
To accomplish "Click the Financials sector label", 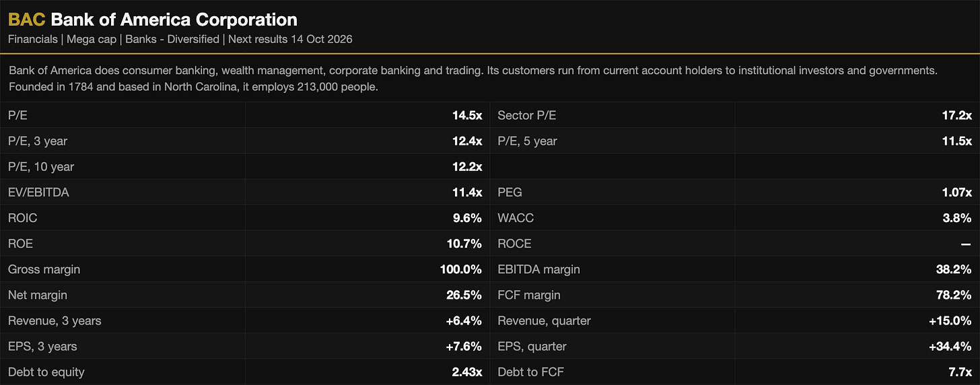I will click(x=33, y=39).
